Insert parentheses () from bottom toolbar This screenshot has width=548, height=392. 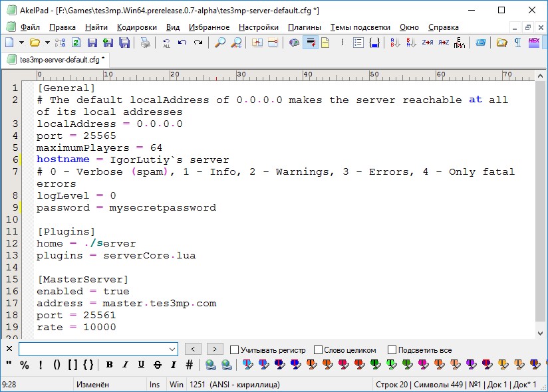click(57, 365)
